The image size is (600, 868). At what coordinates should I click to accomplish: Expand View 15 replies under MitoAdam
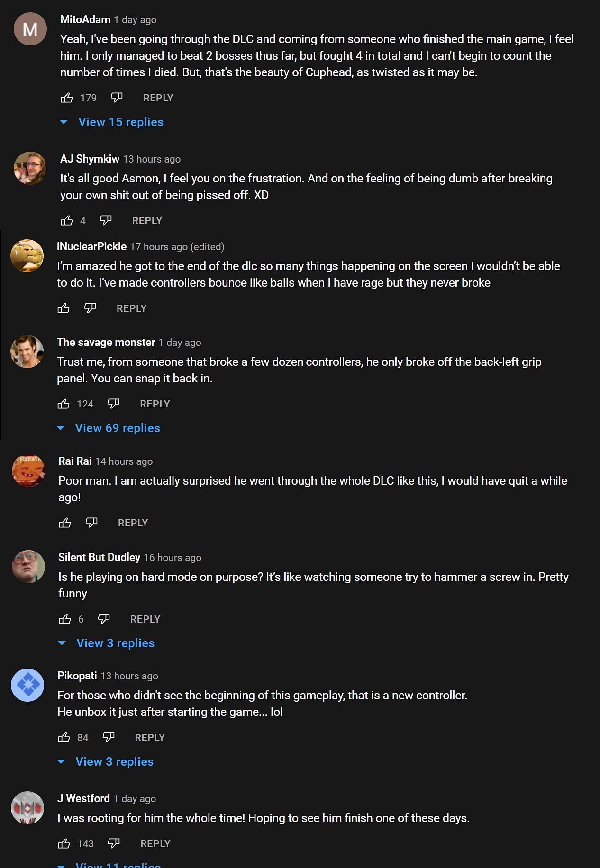(120, 122)
